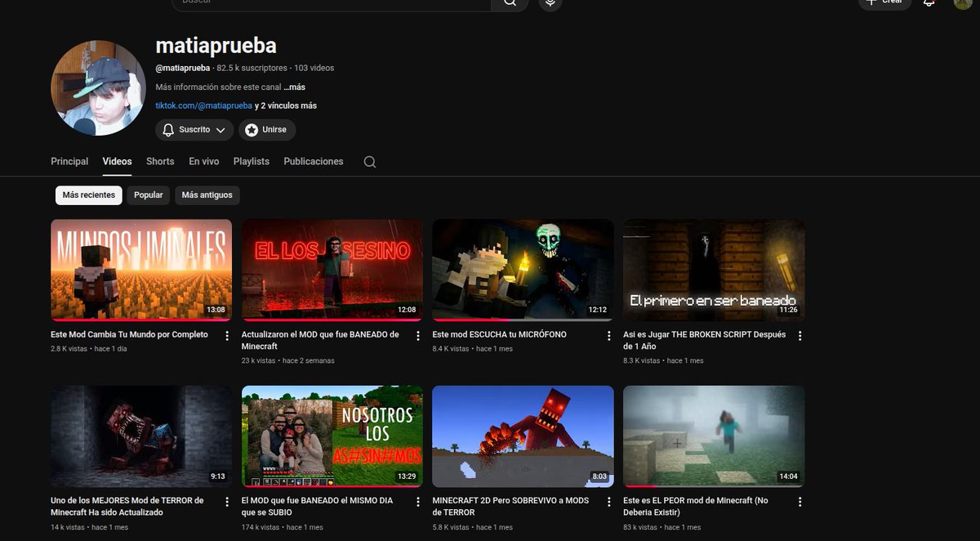
Task: Show the 'y 2 vínculos más' links
Action: 286,105
